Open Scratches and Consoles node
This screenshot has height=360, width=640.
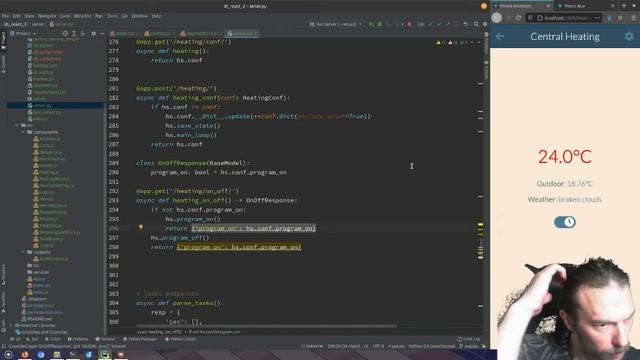(41, 332)
